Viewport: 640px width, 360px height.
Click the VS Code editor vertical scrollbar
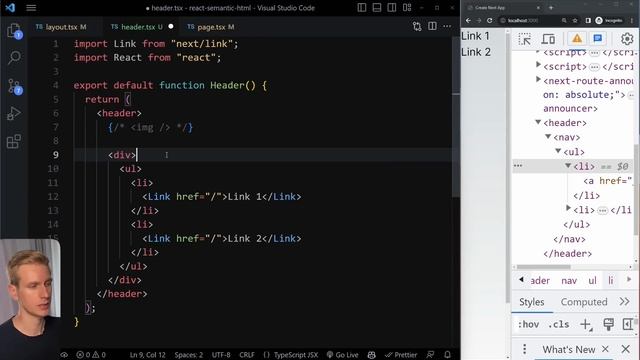456,116
